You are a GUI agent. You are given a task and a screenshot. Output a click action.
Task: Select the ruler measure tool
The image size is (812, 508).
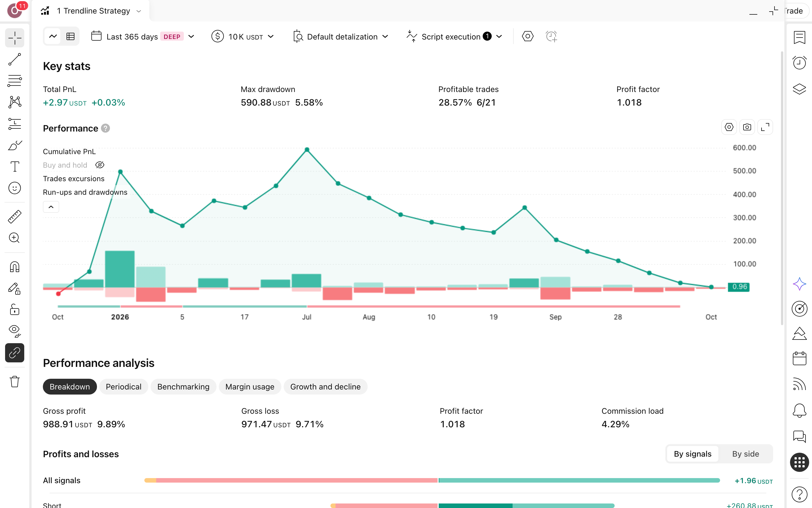coord(15,217)
